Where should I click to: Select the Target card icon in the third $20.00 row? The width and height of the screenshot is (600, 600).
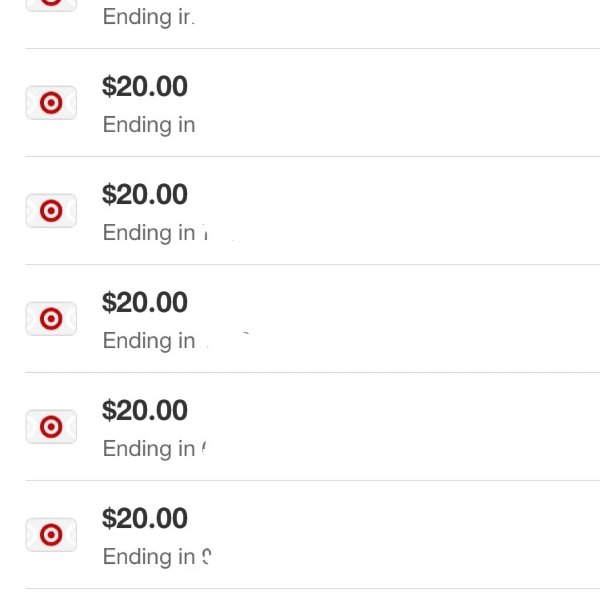(51, 318)
